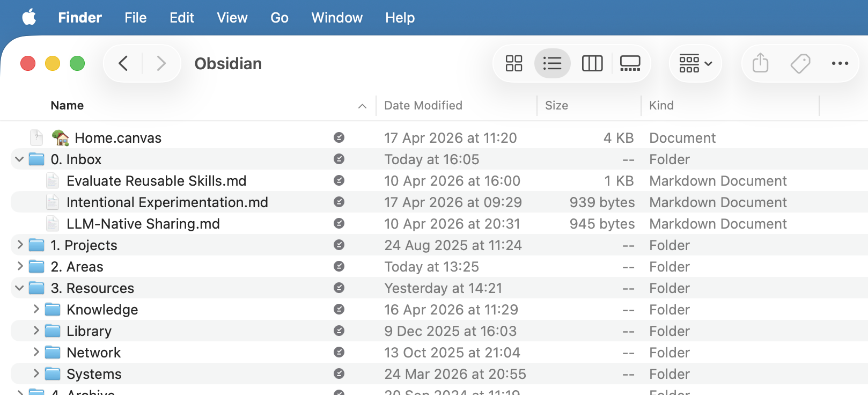Select the Intentional Experimentation.md file name
This screenshot has height=395, width=868.
[167, 202]
